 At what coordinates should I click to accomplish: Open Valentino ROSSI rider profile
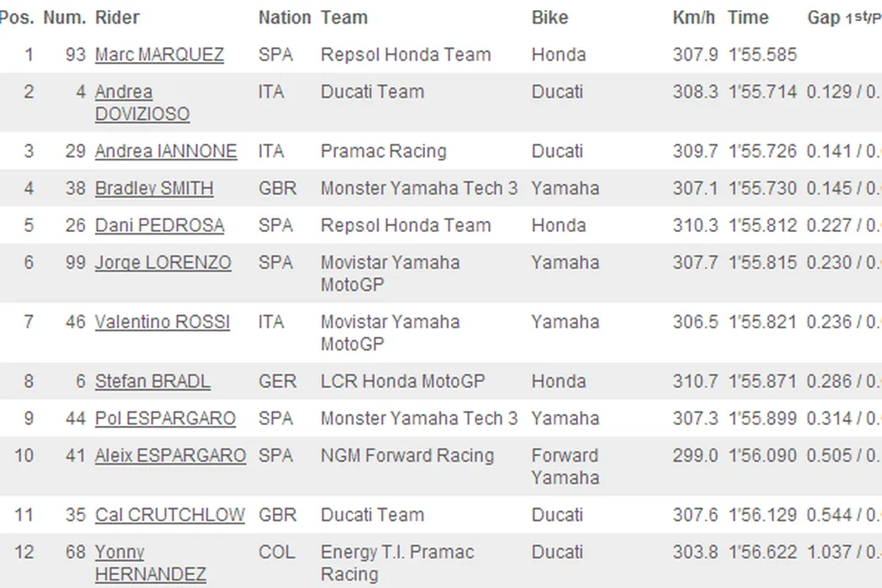(x=162, y=323)
